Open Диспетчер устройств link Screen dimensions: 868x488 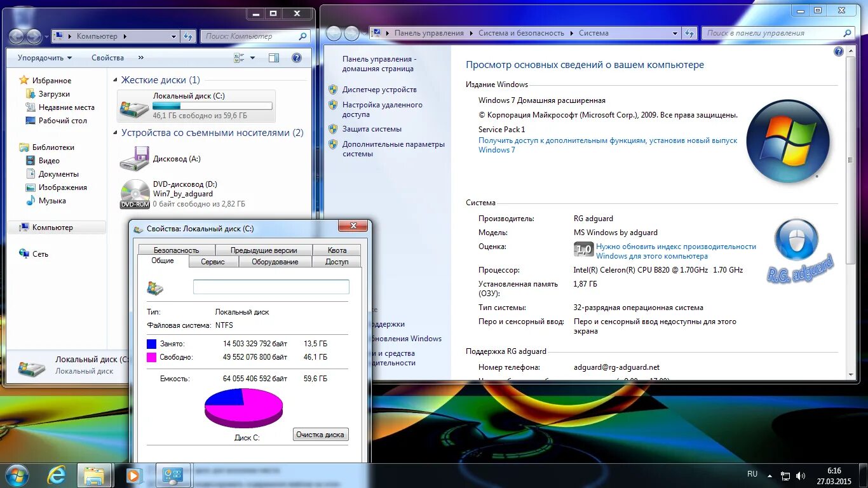click(379, 90)
